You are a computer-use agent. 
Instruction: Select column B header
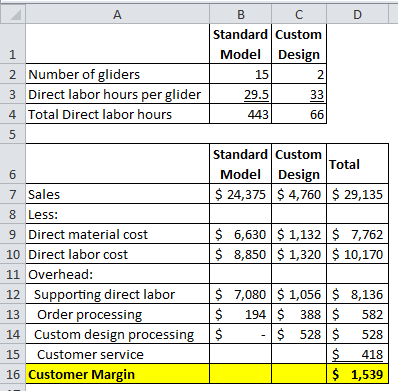[x=240, y=14]
